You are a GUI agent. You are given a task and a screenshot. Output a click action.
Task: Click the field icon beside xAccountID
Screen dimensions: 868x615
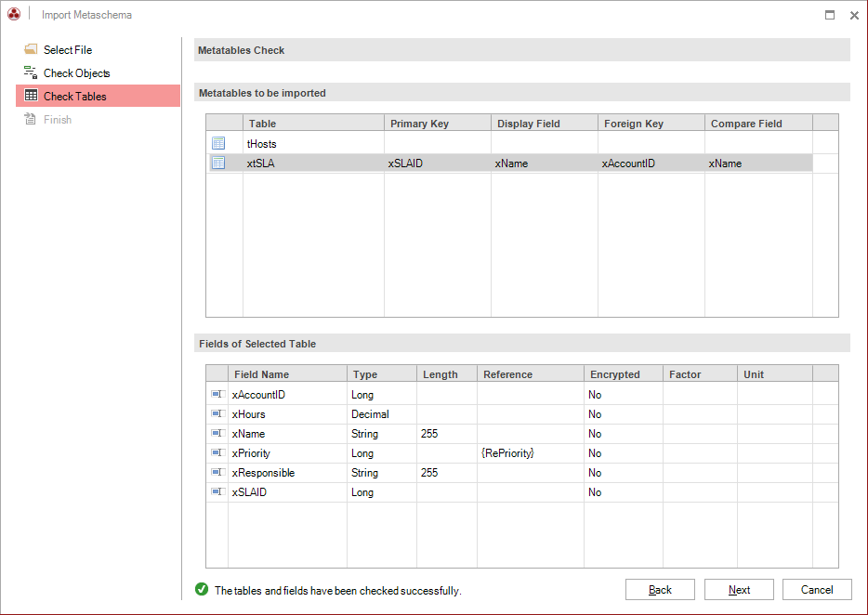(218, 394)
